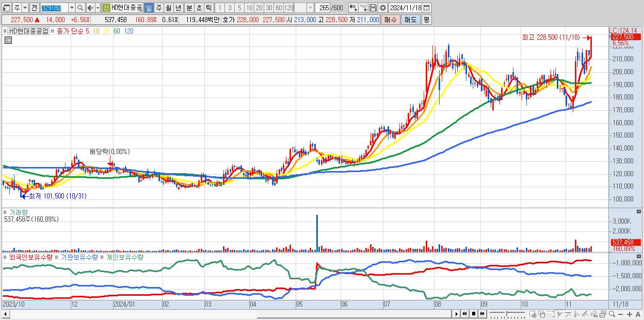Select second 초 chart period
Viewport: 644px width, 320px height.
pos(198,8)
